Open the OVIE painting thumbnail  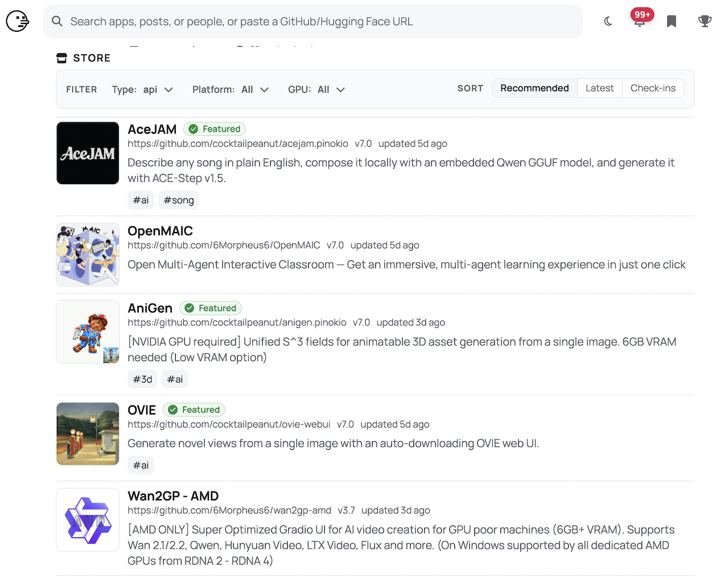[x=88, y=434]
